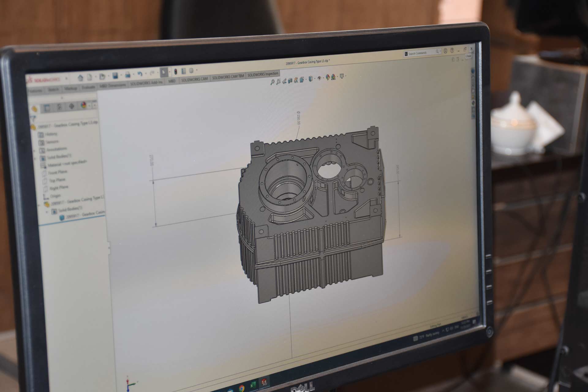Screen dimensions: 588x392
Task: Collapse the nested Solid Bodies(1) node
Action: [47, 212]
